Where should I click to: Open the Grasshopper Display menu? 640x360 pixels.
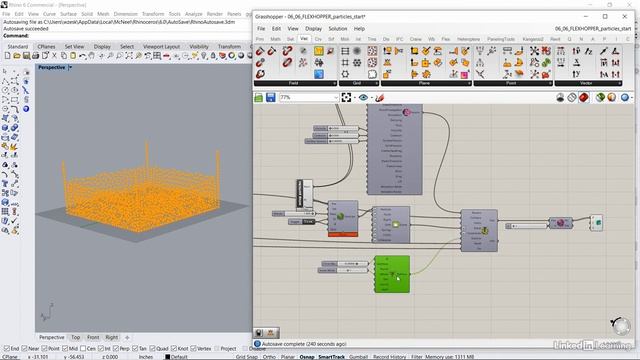(313, 29)
